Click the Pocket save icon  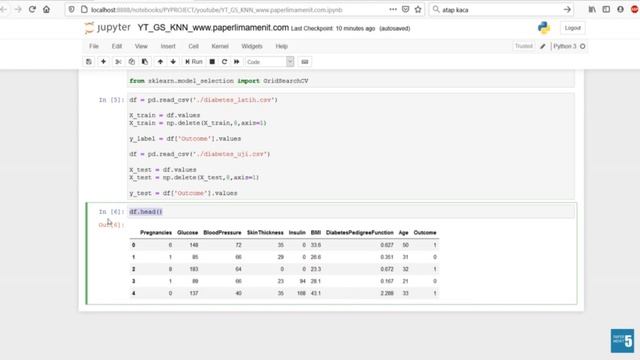tap(405, 9)
